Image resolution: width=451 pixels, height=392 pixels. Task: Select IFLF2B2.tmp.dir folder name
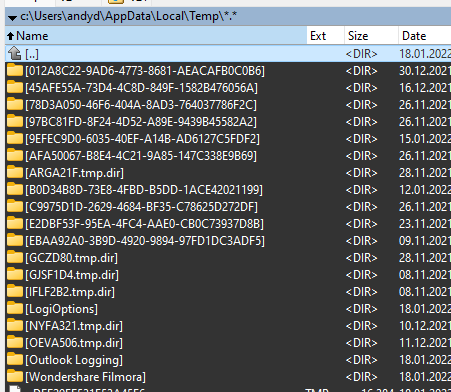70,292
